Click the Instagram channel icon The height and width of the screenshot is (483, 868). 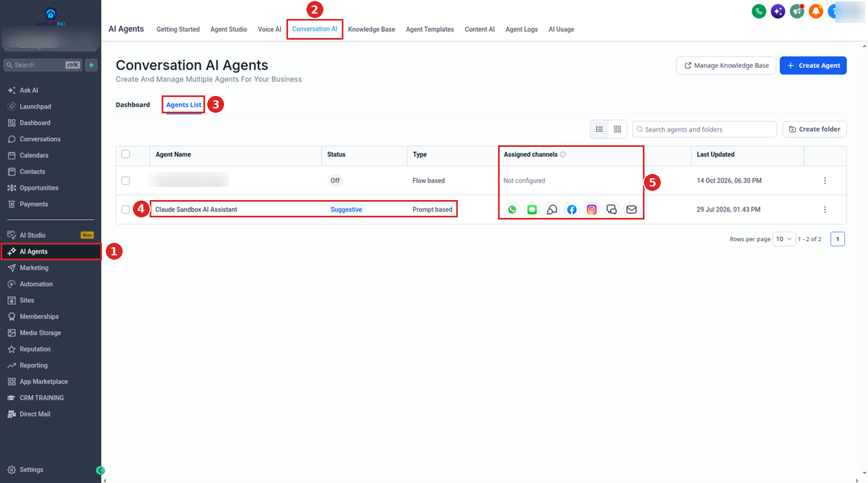pyautogui.click(x=592, y=209)
